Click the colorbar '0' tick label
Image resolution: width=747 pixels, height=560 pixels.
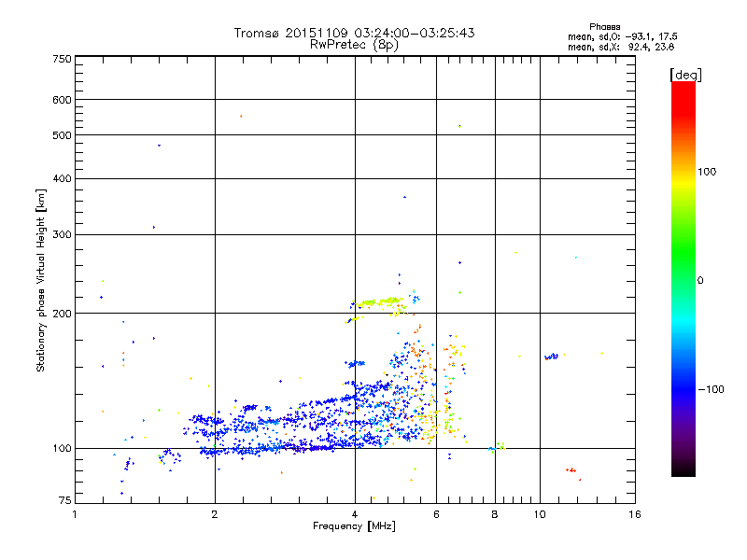pyautogui.click(x=700, y=281)
